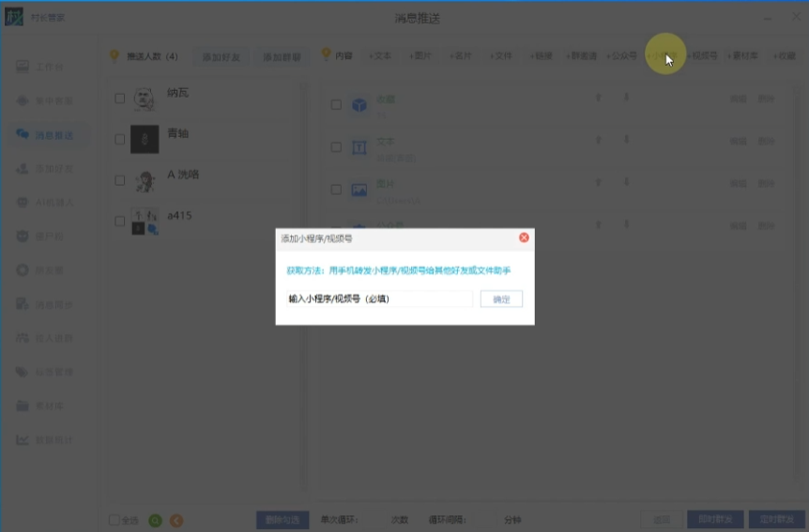The width and height of the screenshot is (809, 532).
Task: Click the blue cube icon of 收藏 row
Action: pyautogui.click(x=359, y=105)
